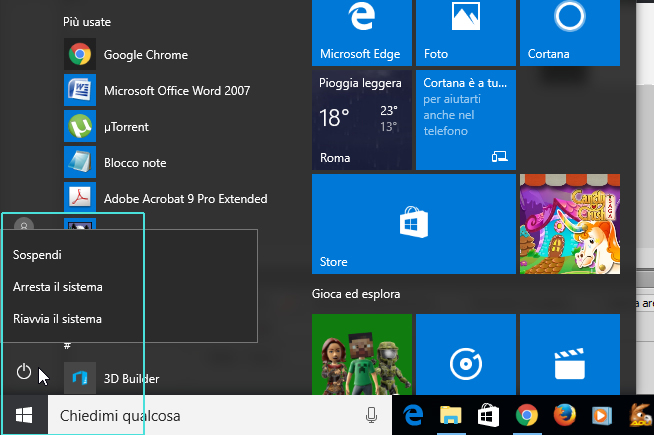654x435 pixels.
Task: Open the 'Cortana è a tu...' phone tile
Action: click(465, 120)
